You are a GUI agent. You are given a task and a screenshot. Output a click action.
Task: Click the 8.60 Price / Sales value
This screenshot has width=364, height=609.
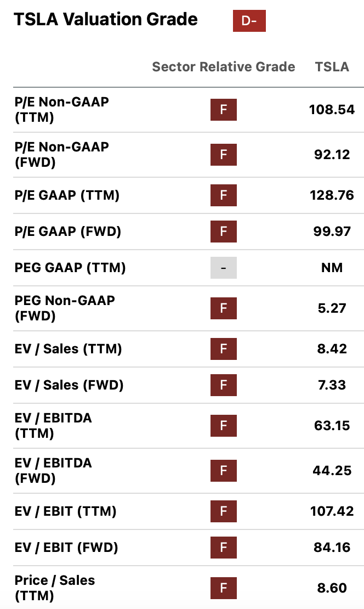click(x=332, y=588)
